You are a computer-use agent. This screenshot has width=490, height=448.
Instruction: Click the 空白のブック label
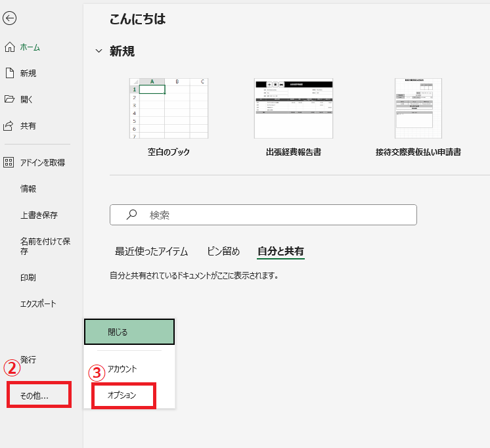coord(169,152)
